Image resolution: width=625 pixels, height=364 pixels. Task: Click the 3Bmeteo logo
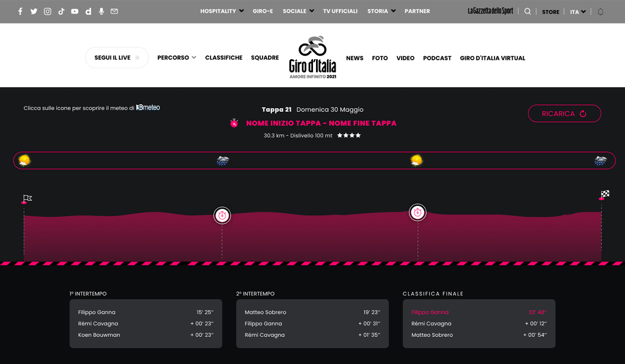[x=148, y=107]
